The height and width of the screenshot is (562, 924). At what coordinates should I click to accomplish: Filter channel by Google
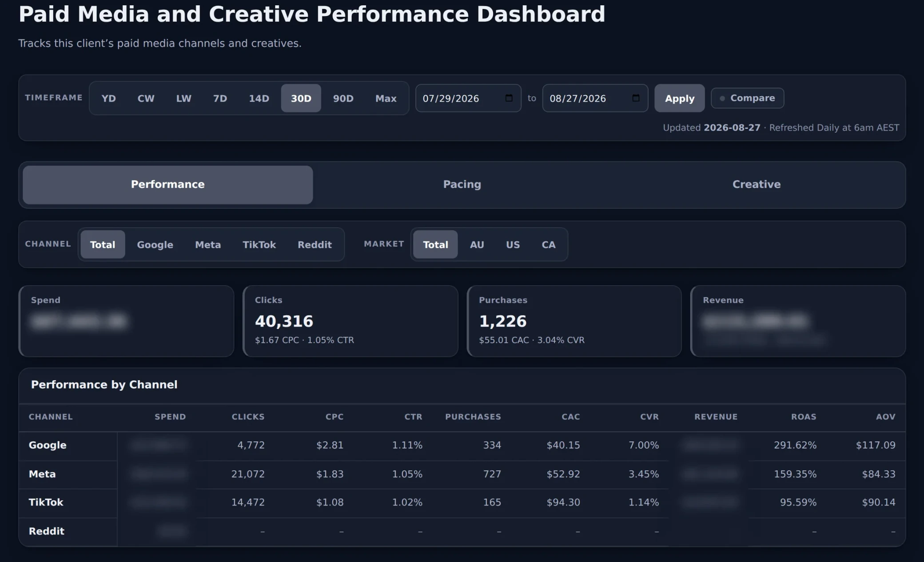tap(155, 244)
